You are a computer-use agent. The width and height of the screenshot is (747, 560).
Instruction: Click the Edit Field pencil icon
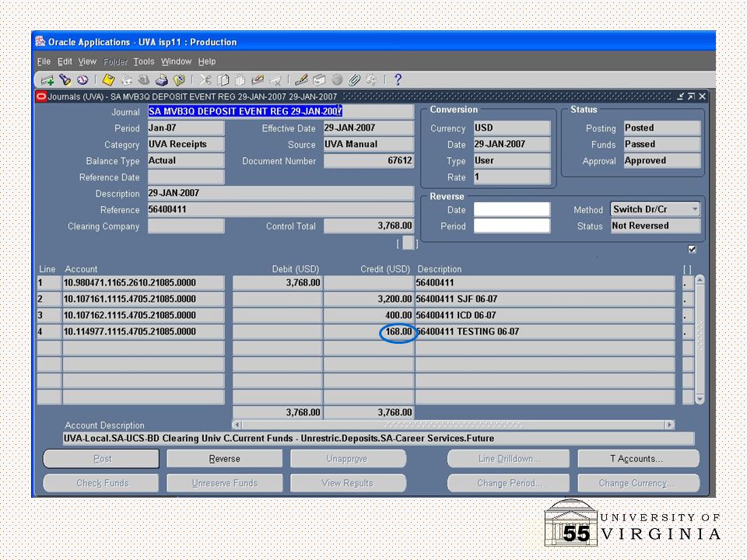(301, 80)
